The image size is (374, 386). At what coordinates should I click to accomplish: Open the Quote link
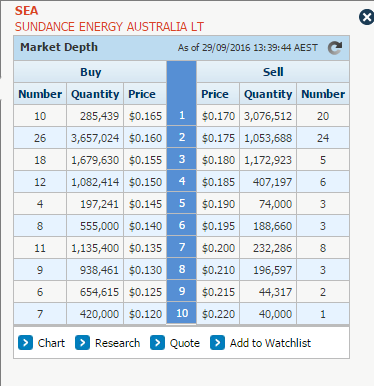pyautogui.click(x=185, y=343)
